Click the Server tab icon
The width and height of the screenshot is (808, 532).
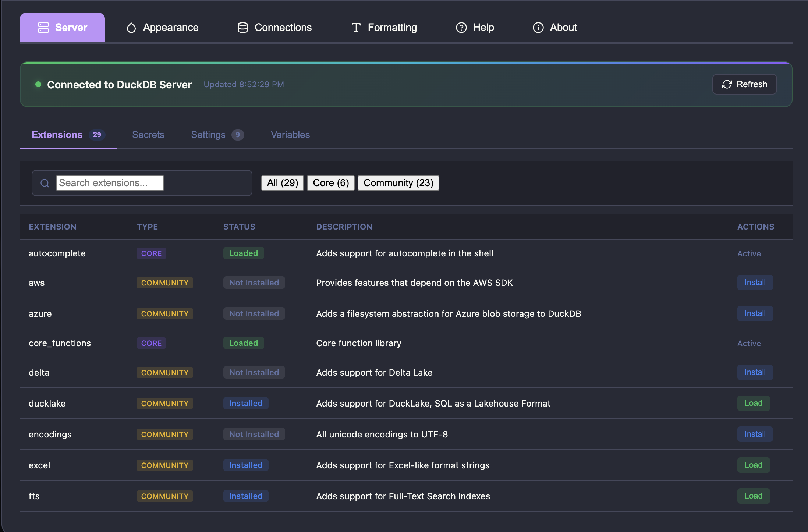click(x=43, y=28)
